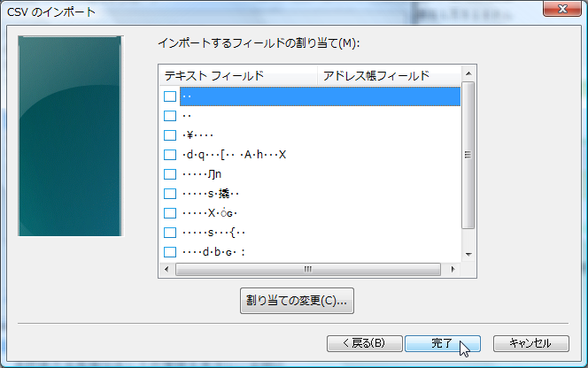
Task: Check the box beside the '·····Лn' row
Action: (170, 174)
